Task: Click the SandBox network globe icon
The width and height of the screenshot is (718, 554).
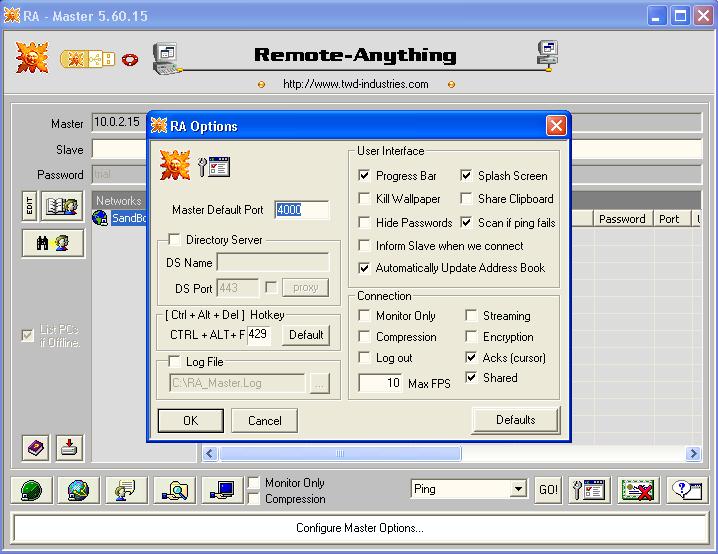Action: coord(100,217)
